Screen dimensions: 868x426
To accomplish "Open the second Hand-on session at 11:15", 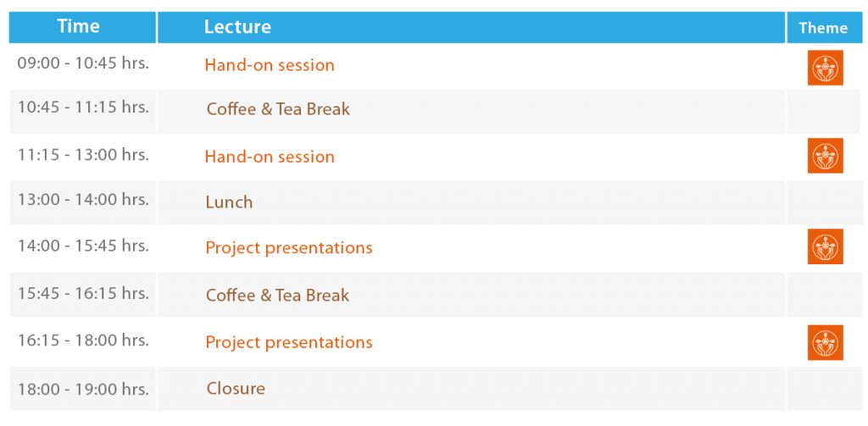I will [270, 157].
